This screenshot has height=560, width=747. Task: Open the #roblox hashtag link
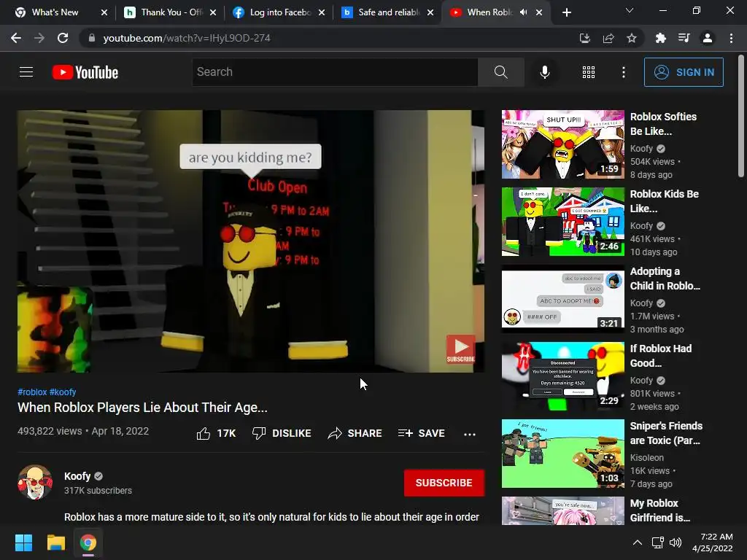[32, 392]
